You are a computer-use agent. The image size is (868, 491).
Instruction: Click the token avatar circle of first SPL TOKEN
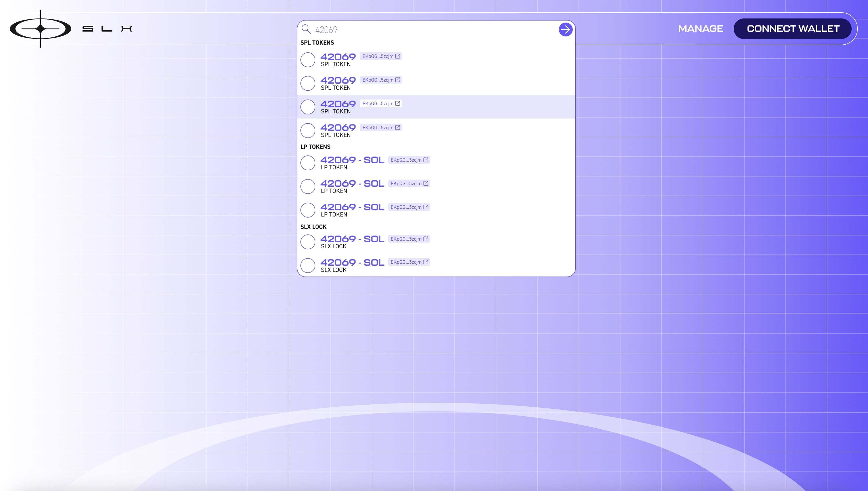308,60
